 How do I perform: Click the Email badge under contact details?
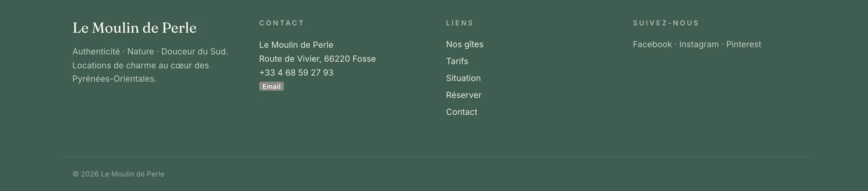[x=271, y=87]
